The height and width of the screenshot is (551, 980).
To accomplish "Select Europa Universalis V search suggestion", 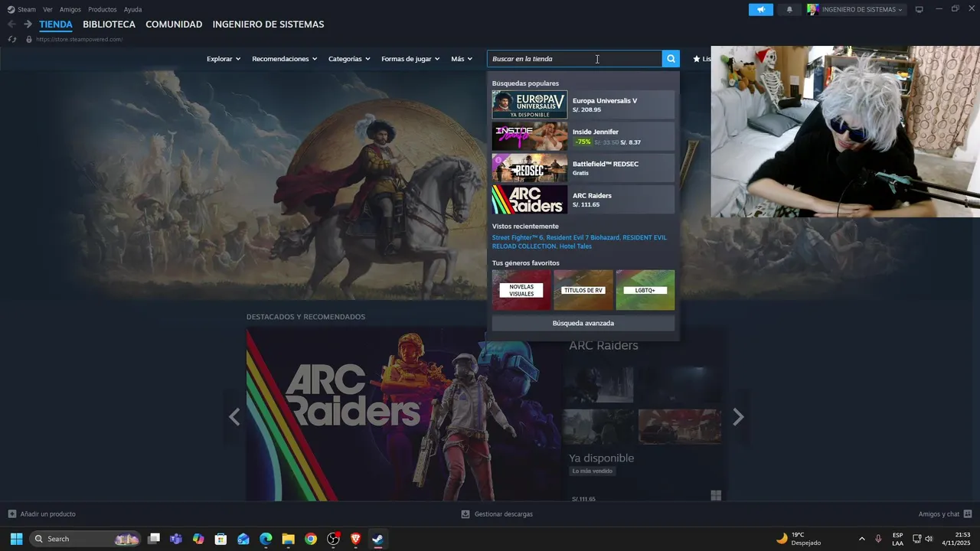I will coord(583,105).
